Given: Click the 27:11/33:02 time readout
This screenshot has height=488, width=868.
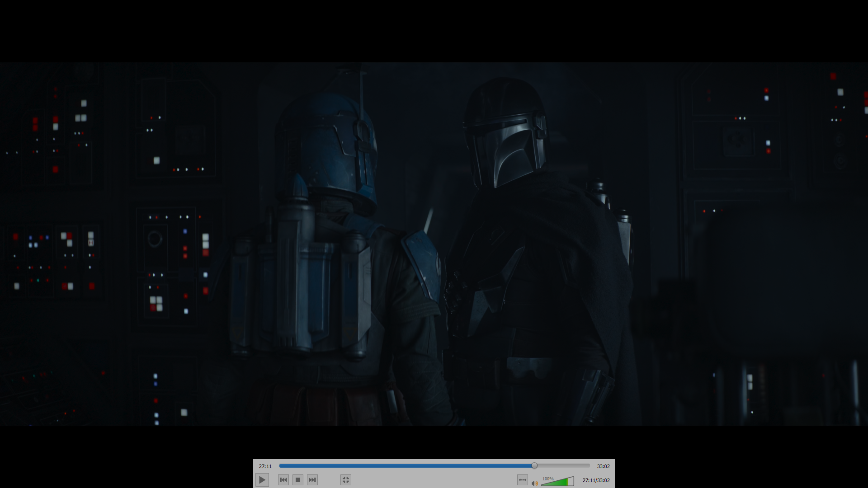Looking at the screenshot, I should pos(596,480).
